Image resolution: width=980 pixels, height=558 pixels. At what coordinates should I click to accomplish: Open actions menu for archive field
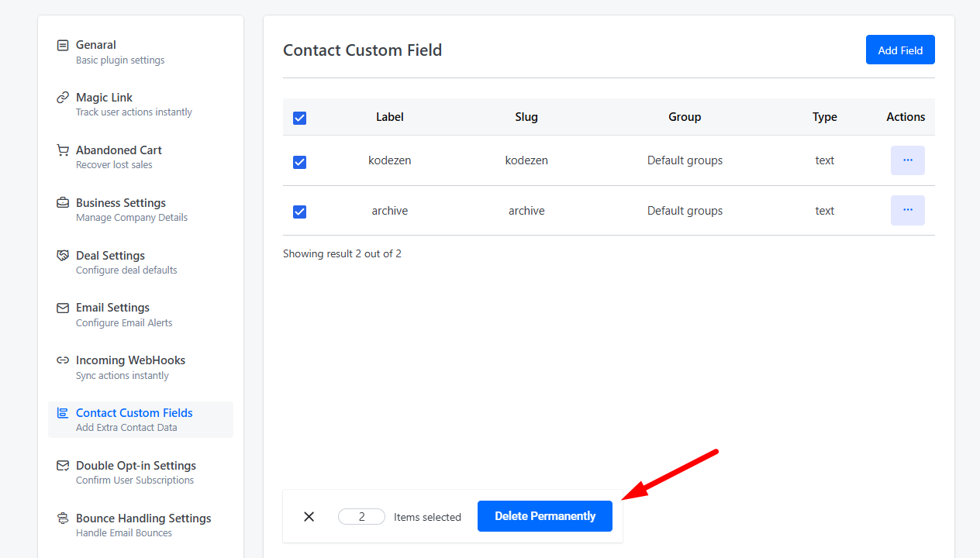tap(908, 210)
